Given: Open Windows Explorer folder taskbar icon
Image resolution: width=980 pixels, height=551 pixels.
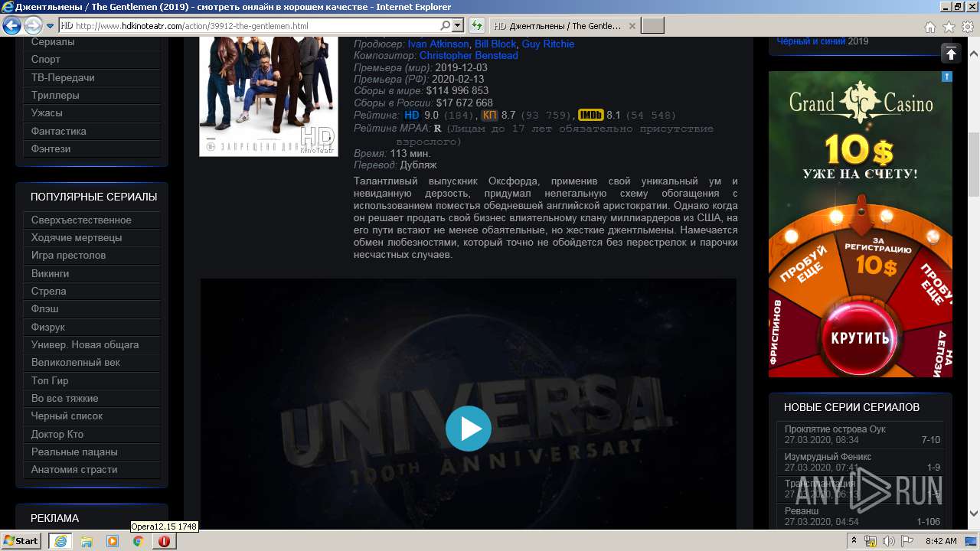Looking at the screenshot, I should click(87, 541).
